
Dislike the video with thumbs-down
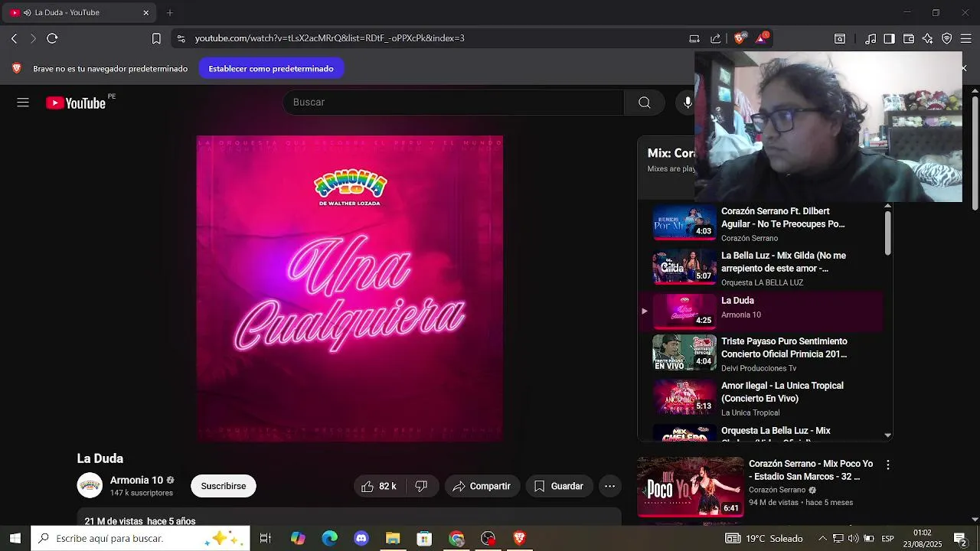point(421,486)
